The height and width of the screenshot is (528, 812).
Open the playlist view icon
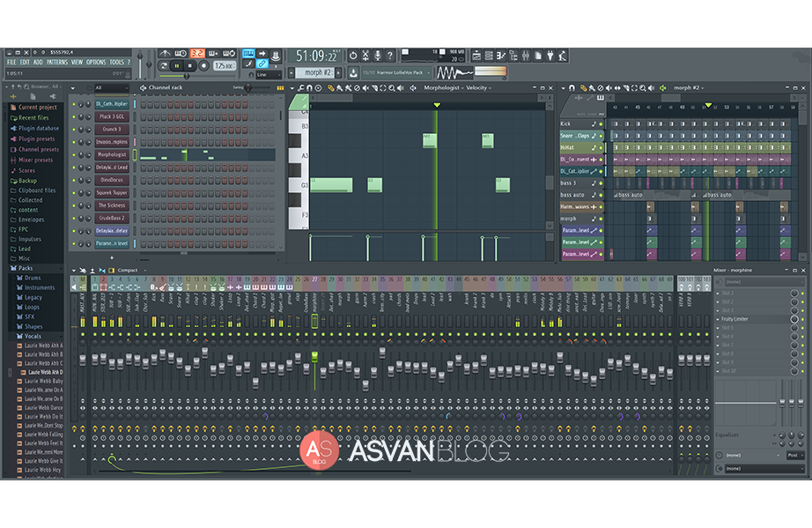pyautogui.click(x=476, y=56)
